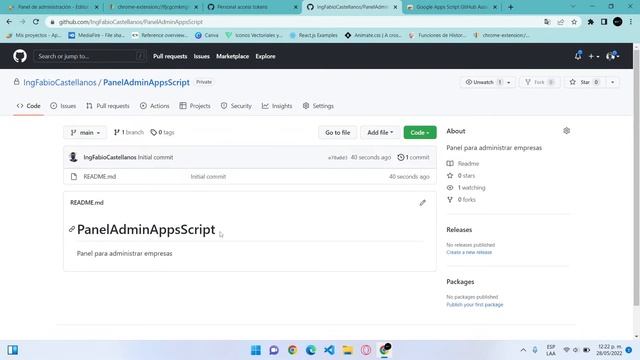Bookmark this page with star icon
Viewport: 640px width, 360px height.
[574, 22]
